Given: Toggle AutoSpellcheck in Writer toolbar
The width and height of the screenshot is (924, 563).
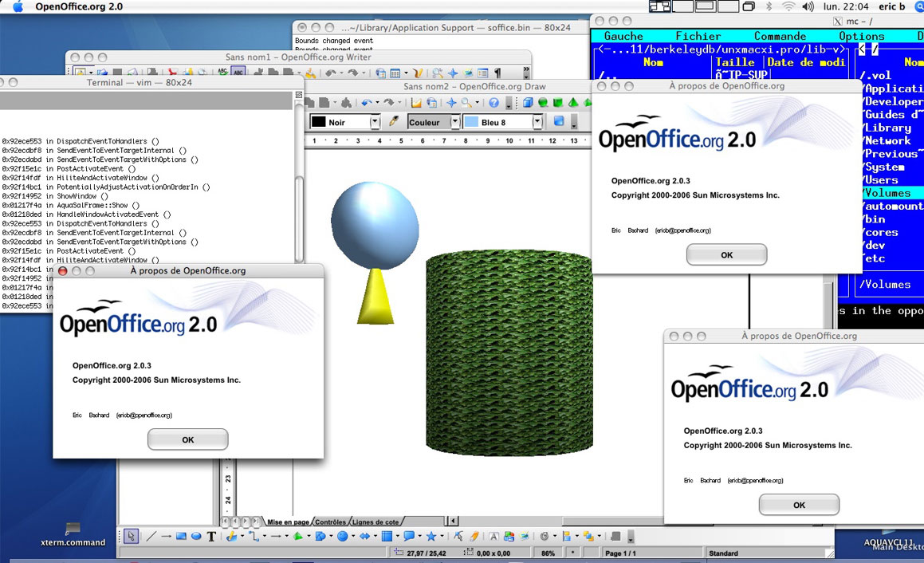Looking at the screenshot, I should [238, 72].
